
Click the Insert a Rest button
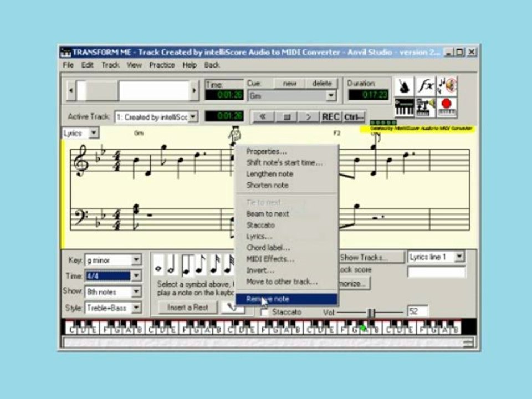tap(188, 308)
